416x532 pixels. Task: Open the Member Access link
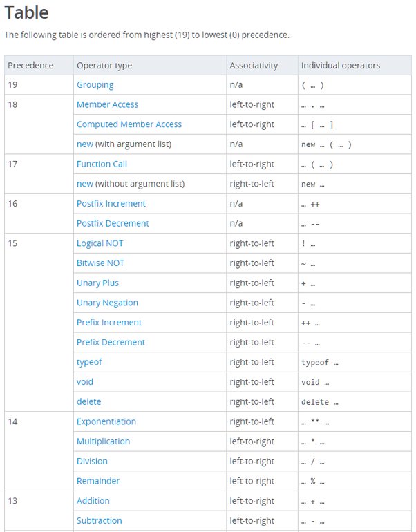[107, 104]
